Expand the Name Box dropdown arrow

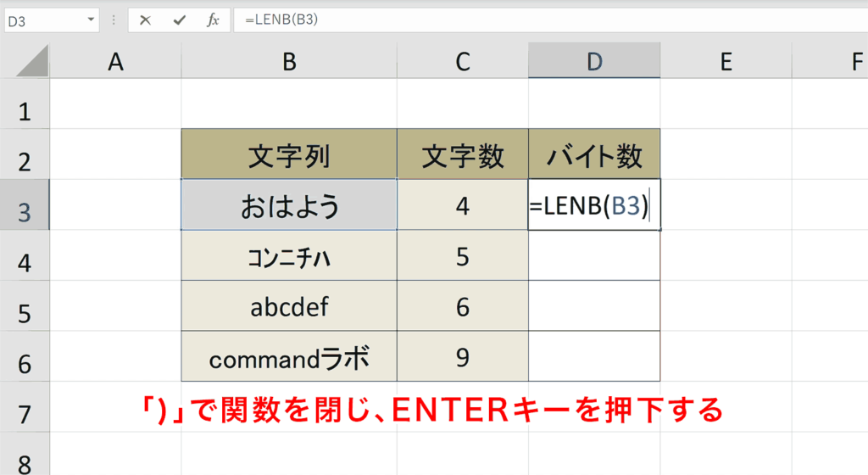coord(90,20)
